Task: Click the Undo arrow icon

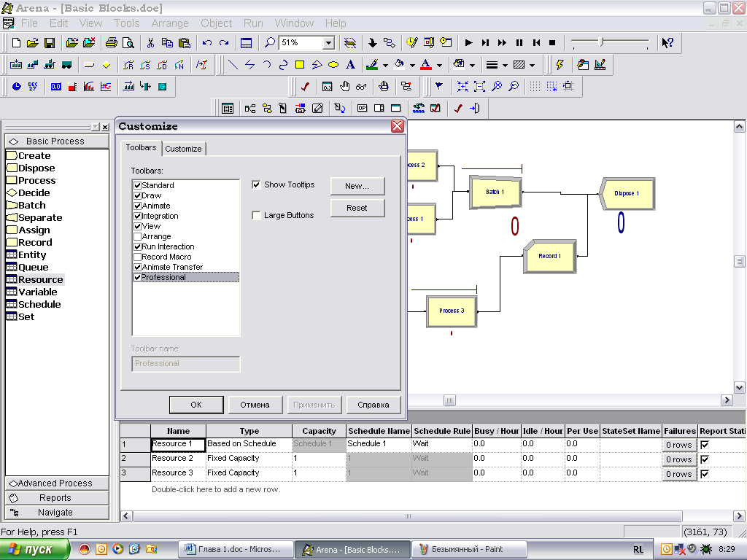Action: click(x=206, y=43)
